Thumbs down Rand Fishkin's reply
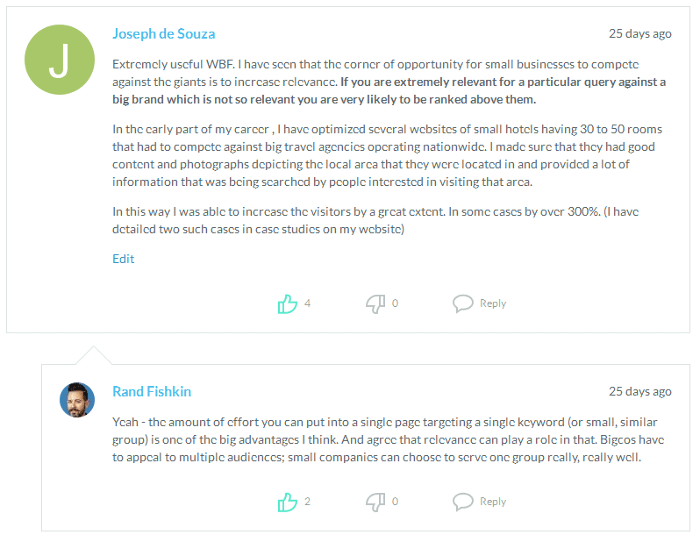Viewport: 700px width, 542px height. [375, 501]
